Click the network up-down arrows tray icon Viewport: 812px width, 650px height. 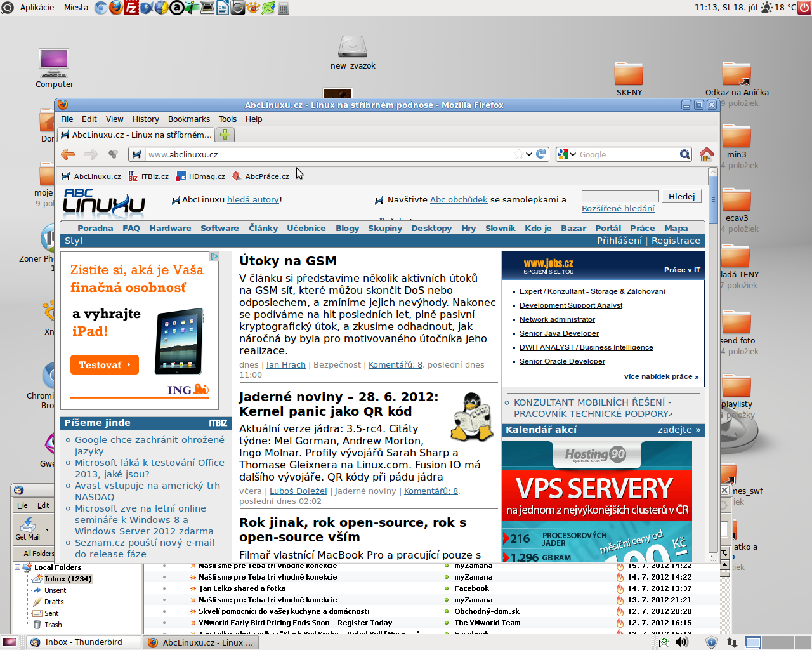click(731, 642)
